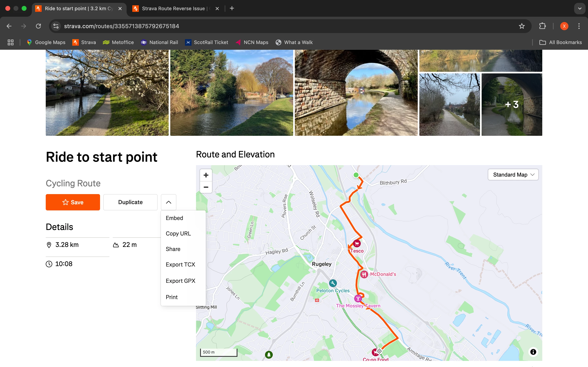
Task: Open the +3 more photos thumbnail
Action: (512, 105)
